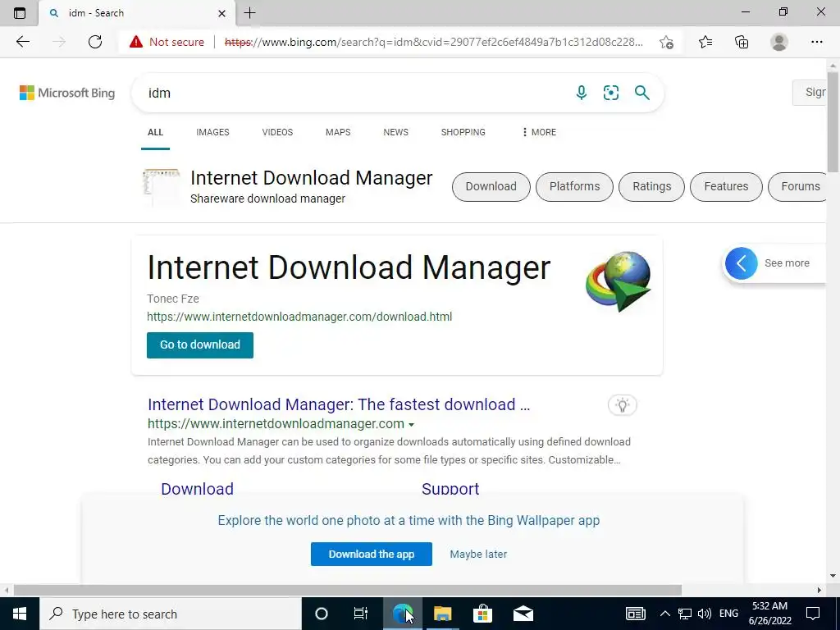This screenshot has height=630, width=840.
Task: Close the idm - Search tab
Action: (x=221, y=13)
